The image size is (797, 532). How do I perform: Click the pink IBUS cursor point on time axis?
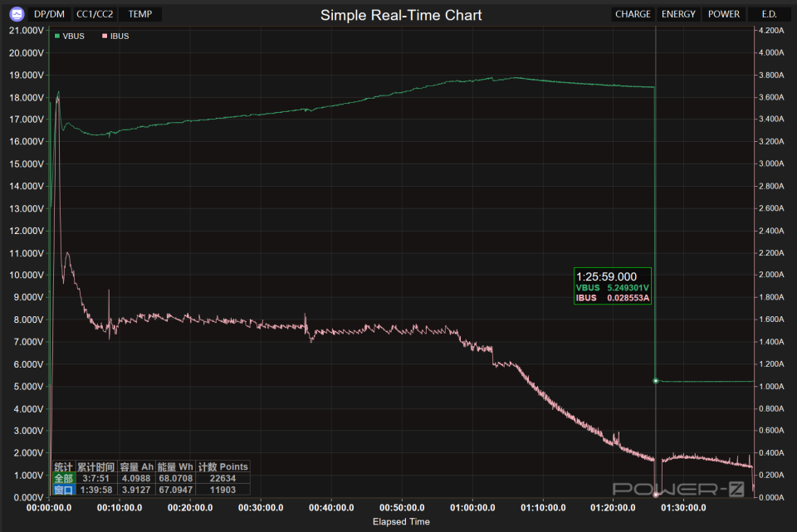pyautogui.click(x=656, y=495)
